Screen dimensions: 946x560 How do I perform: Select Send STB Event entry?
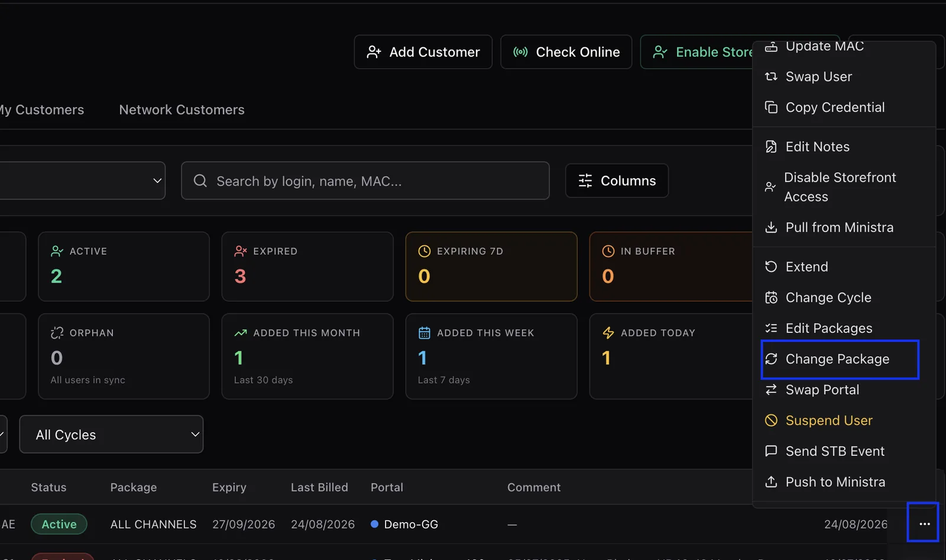click(x=844, y=451)
